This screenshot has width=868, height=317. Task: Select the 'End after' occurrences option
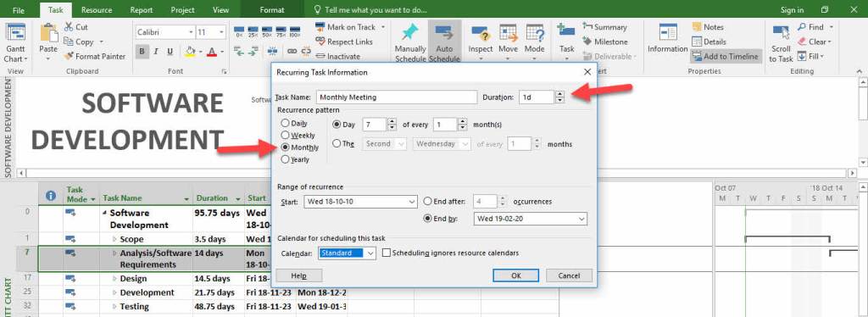(427, 202)
